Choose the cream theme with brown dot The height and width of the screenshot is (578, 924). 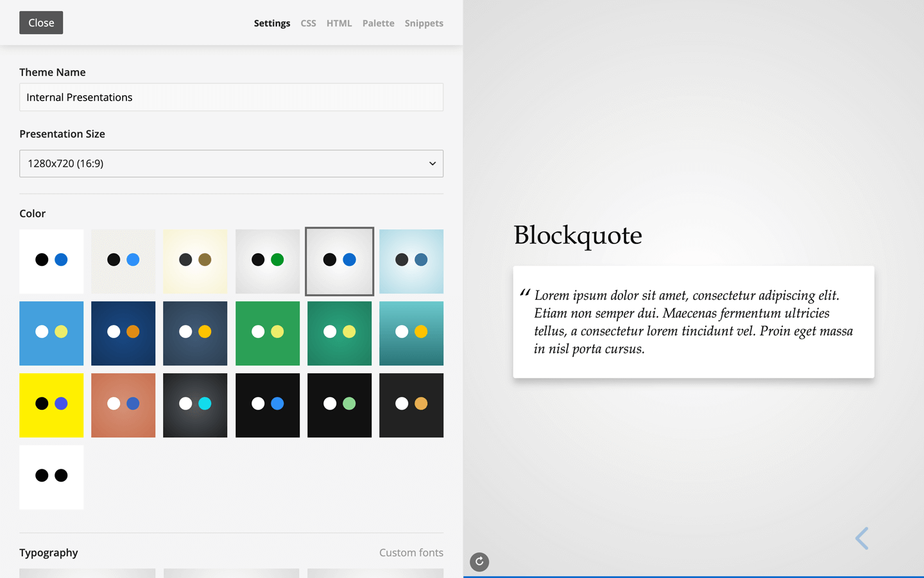click(195, 261)
